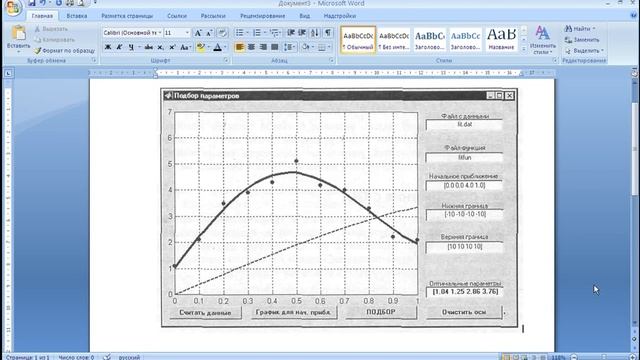
Task: Open Word help question mark icon
Action: point(634,15)
